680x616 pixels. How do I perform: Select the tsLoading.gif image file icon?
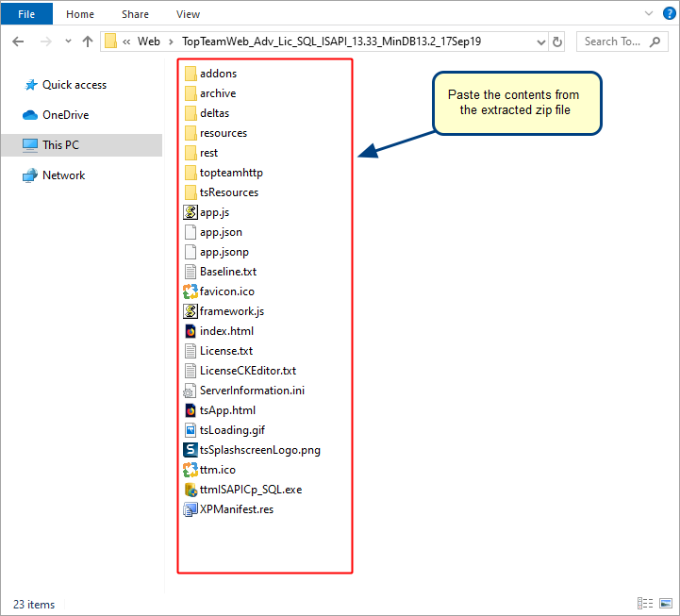191,430
